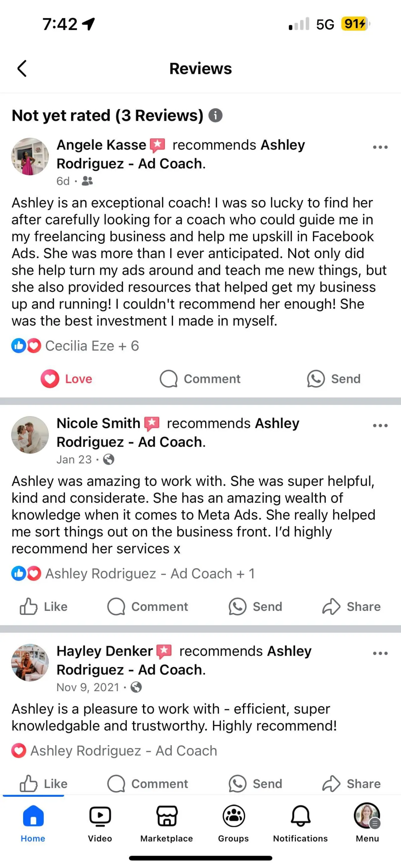Open the three-dot menu on Nicole Smith's review

tap(381, 426)
